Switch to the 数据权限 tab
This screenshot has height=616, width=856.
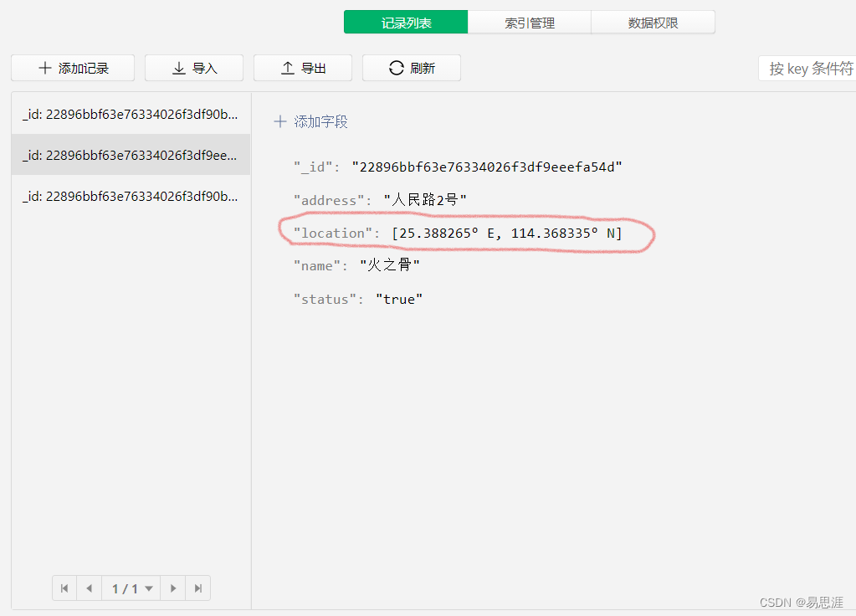(653, 22)
